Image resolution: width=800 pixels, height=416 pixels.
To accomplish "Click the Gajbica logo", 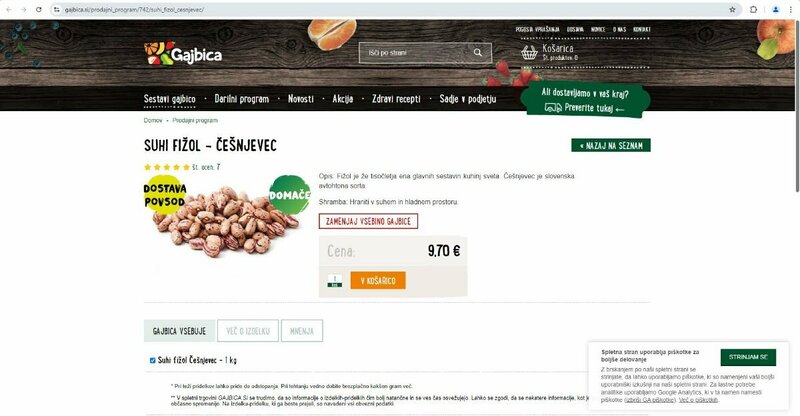I will [183, 53].
